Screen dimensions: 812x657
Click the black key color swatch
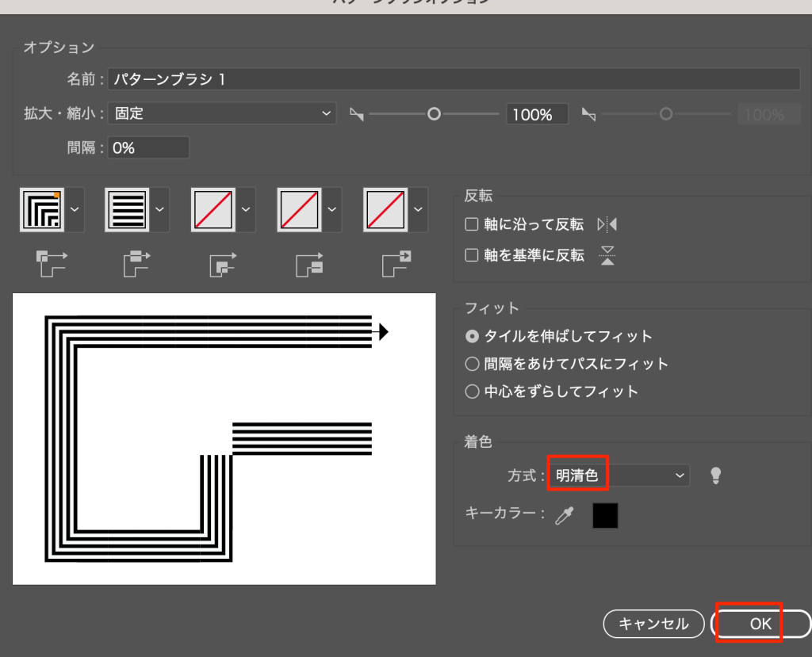605,516
